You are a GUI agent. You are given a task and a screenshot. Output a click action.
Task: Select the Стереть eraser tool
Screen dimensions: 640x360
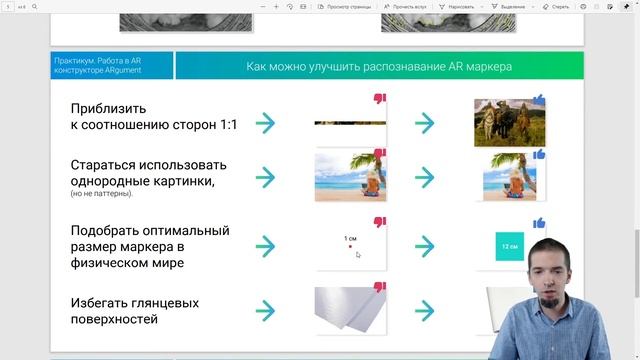tap(556, 7)
